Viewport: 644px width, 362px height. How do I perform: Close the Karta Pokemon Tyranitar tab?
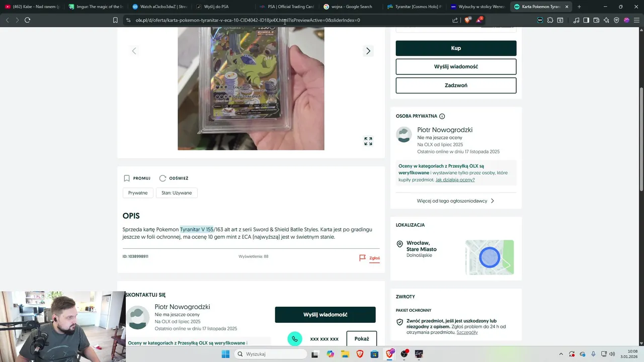567,7
